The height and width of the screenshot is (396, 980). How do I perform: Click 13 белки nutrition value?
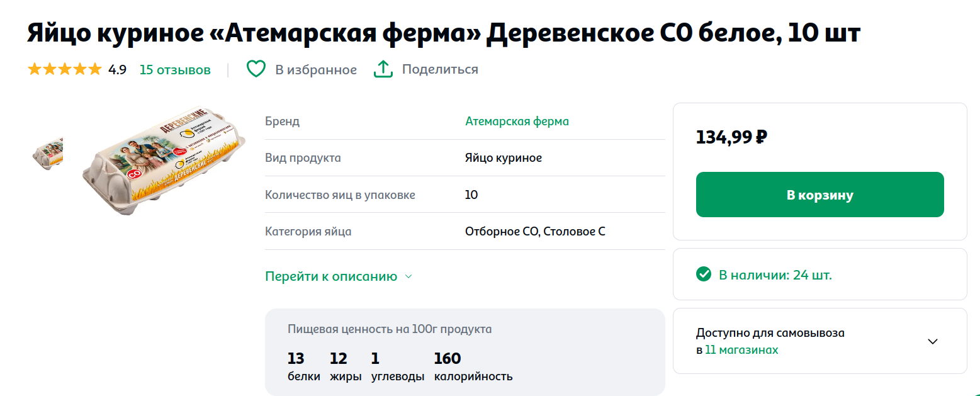click(304, 367)
